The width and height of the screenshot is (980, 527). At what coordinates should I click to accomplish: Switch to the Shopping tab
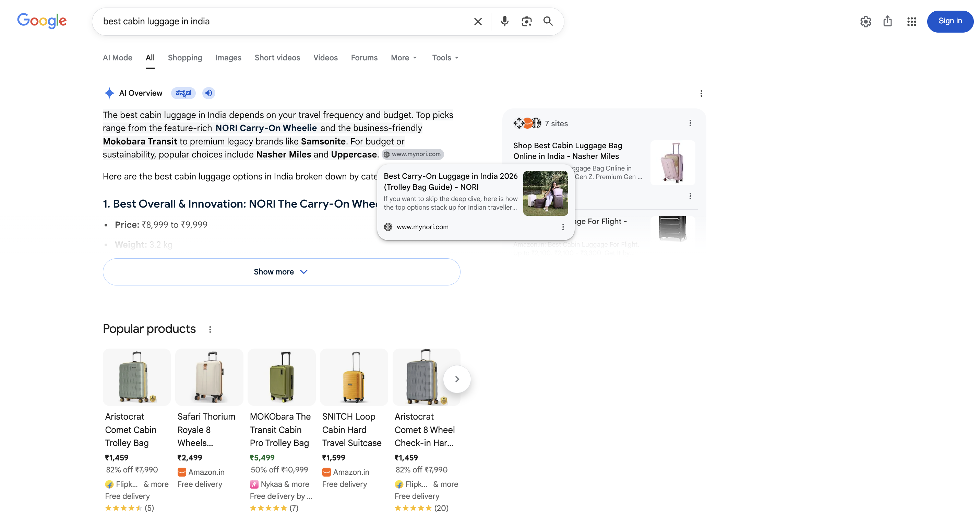185,58
